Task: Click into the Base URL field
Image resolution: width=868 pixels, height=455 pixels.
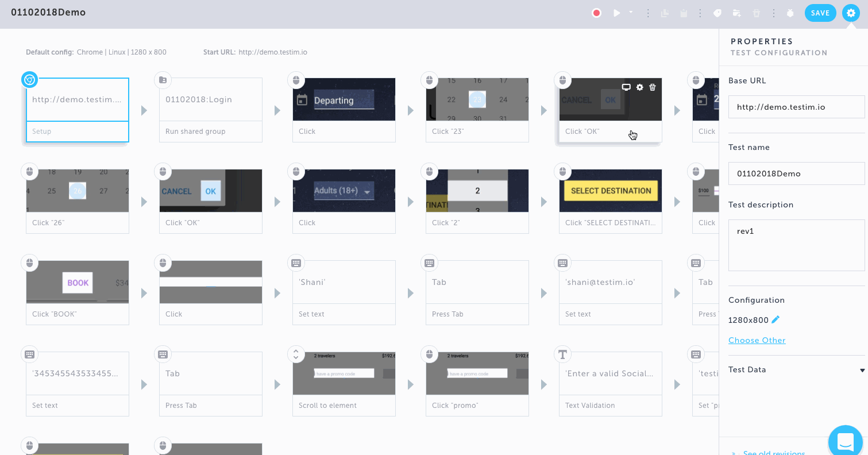Action: point(796,107)
